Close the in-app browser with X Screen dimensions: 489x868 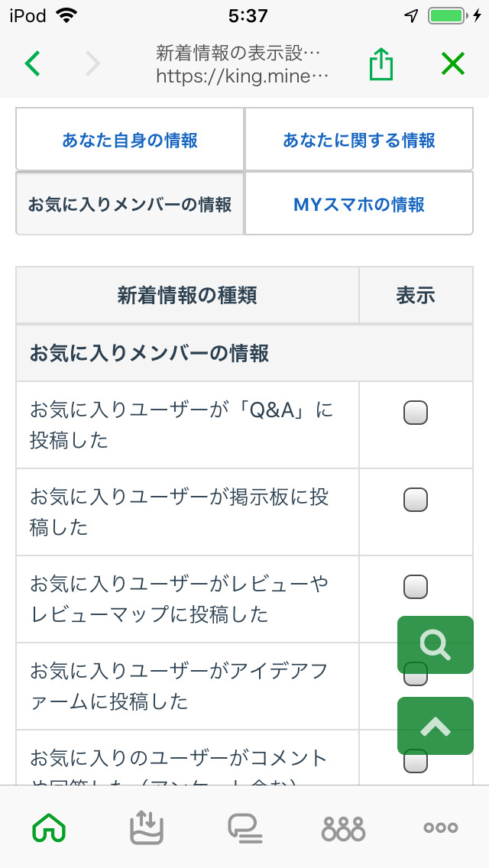pyautogui.click(x=453, y=63)
